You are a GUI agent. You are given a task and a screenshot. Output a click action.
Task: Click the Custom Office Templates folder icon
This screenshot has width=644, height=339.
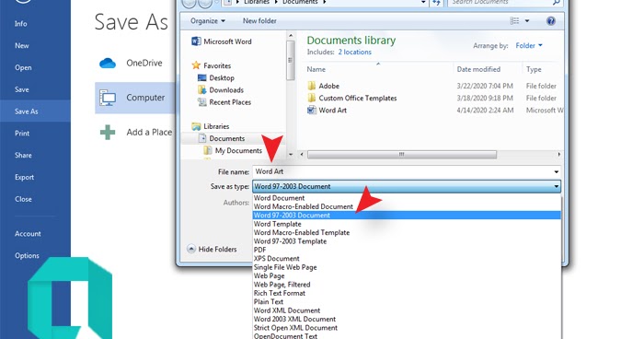(x=312, y=98)
